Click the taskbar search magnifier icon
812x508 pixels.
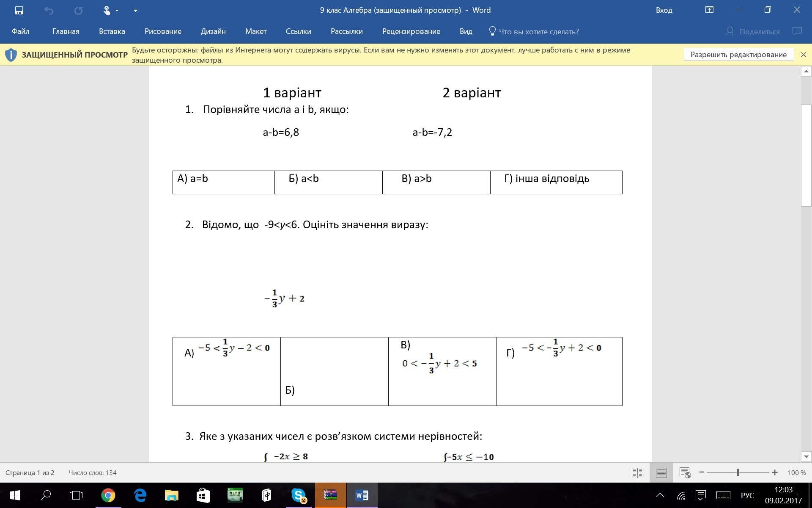pyautogui.click(x=46, y=495)
